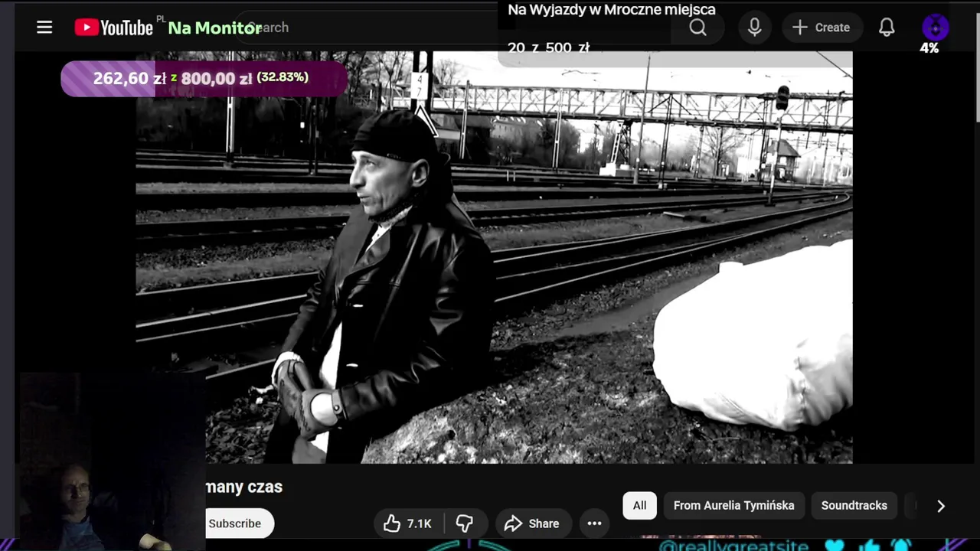
Task: Select From Aurelia Tymińska chip
Action: tap(733, 505)
